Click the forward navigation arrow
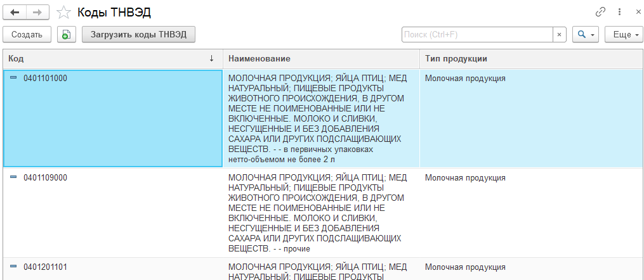 click(x=37, y=12)
